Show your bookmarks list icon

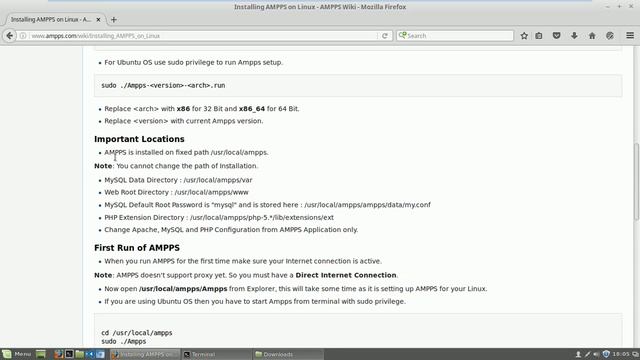[539, 36]
